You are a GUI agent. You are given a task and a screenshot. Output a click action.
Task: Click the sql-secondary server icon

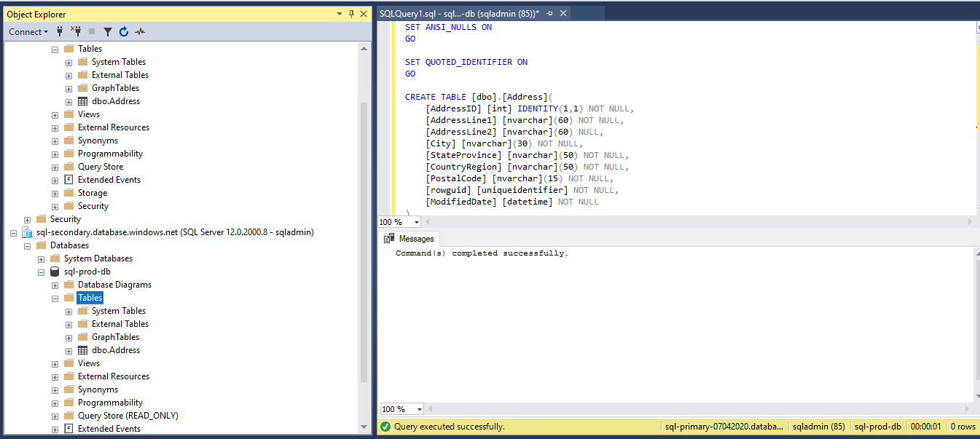pyautogui.click(x=27, y=232)
